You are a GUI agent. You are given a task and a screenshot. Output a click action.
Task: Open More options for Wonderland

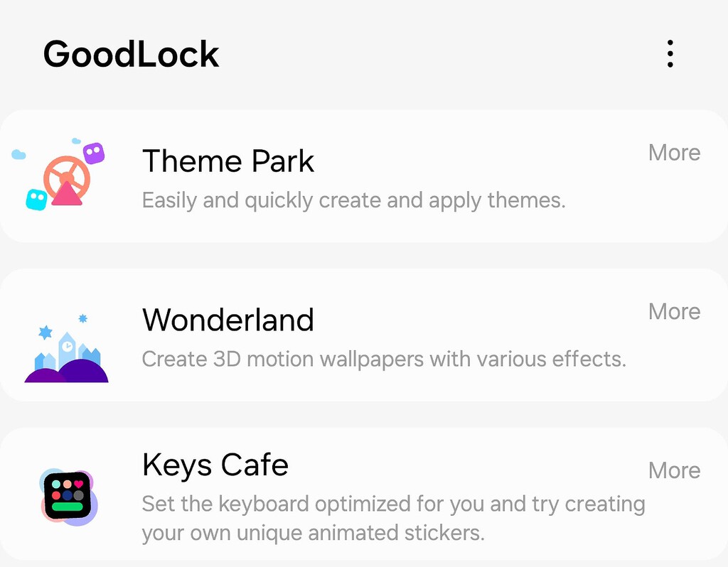674,311
